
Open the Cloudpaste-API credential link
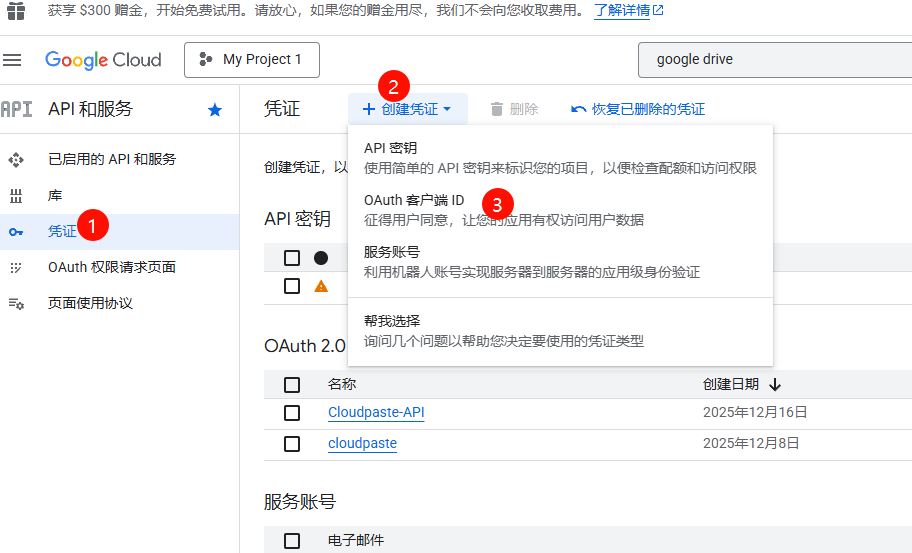(x=376, y=413)
